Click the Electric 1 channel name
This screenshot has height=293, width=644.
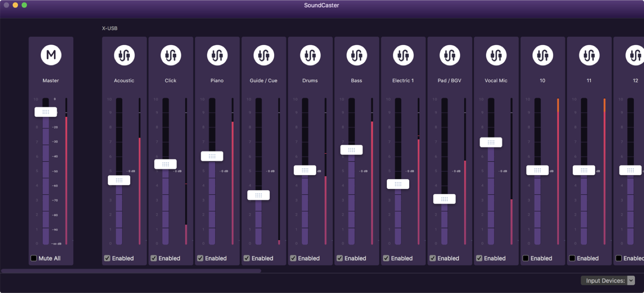(403, 80)
